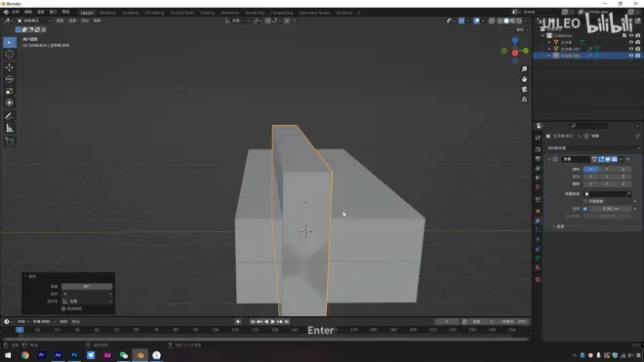Open the pivot point dropdown

pyautogui.click(x=257, y=20)
